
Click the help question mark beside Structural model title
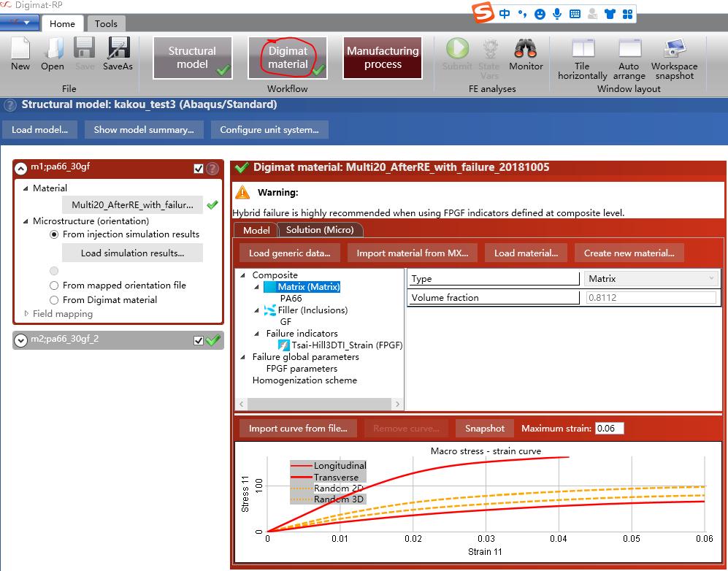point(10,105)
